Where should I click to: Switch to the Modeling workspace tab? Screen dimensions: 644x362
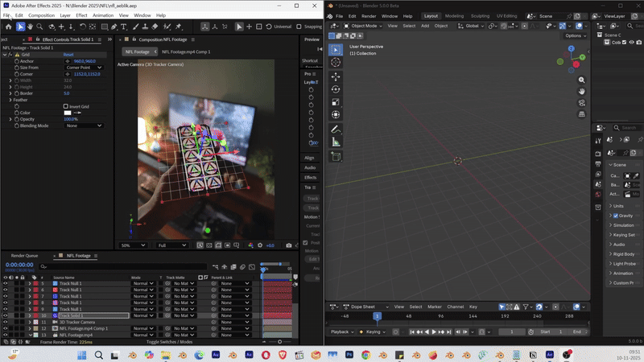454,16
